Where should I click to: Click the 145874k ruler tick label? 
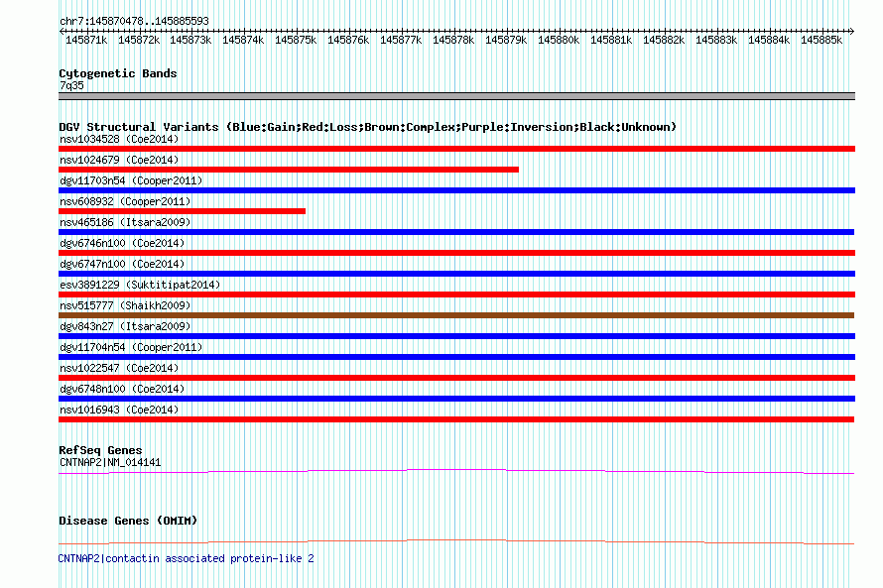[243, 40]
